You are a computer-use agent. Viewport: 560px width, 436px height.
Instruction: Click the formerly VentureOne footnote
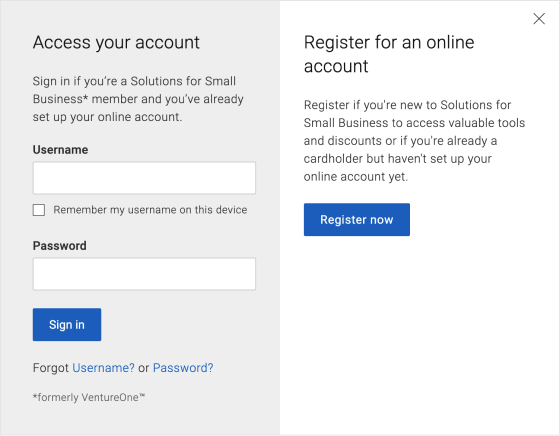coord(89,397)
